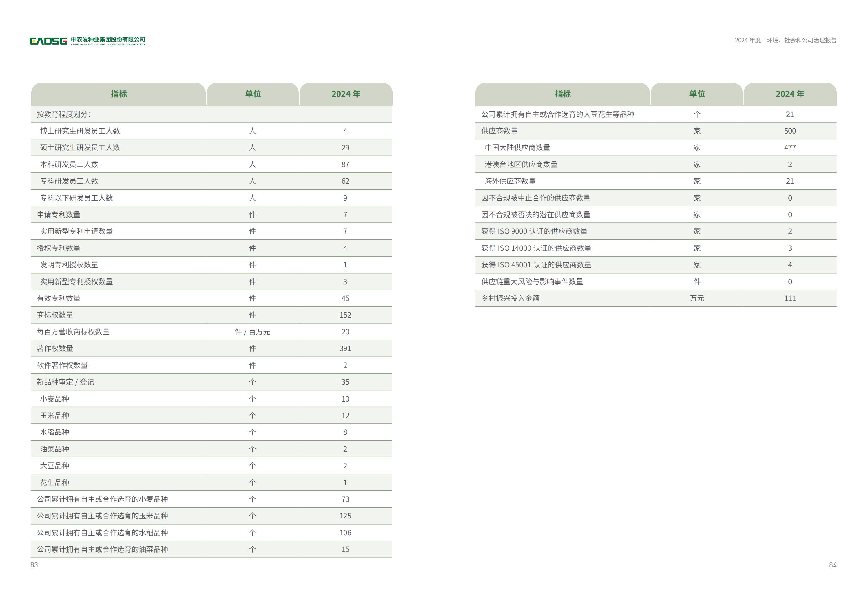Click value 12 for 玉米品种
868x589 pixels.
point(345,416)
